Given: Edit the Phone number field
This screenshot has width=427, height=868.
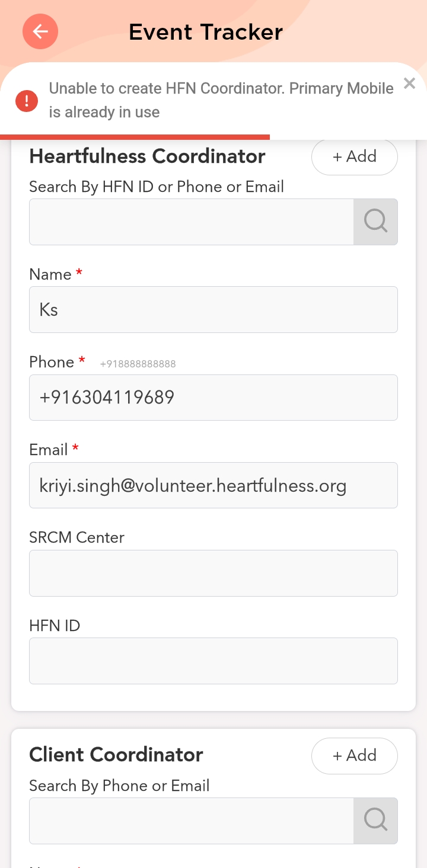Looking at the screenshot, I should pos(213,397).
